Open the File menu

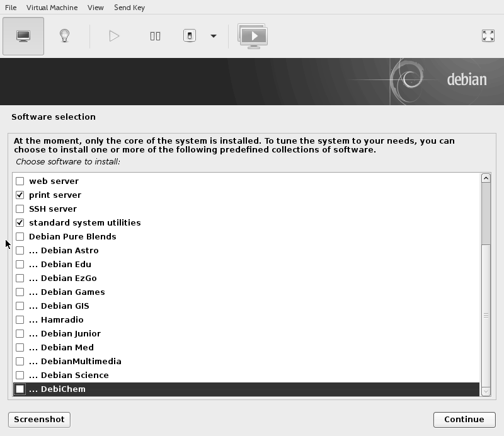click(11, 8)
